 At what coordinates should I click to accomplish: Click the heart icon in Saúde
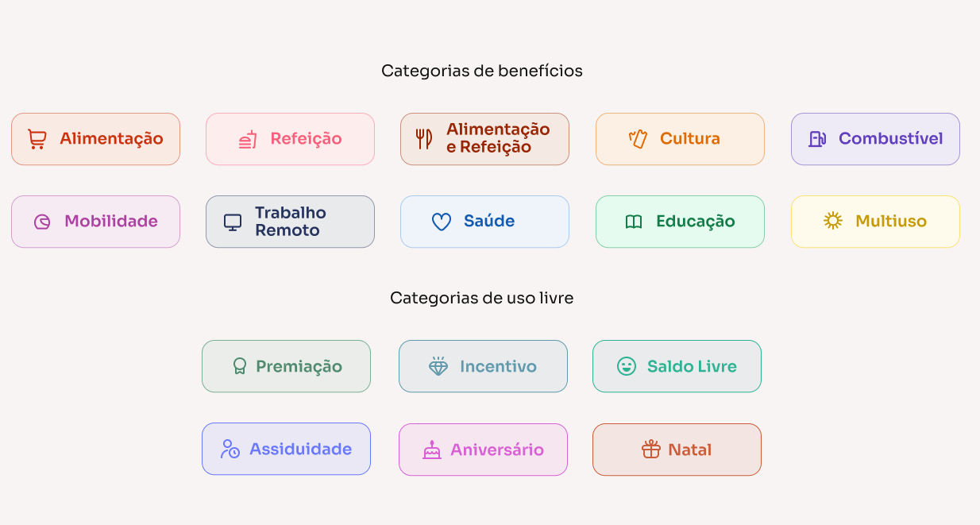point(442,222)
